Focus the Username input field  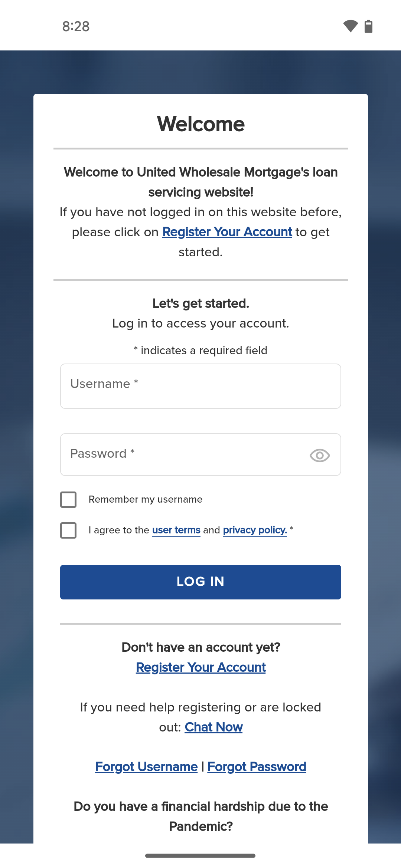tap(200, 386)
